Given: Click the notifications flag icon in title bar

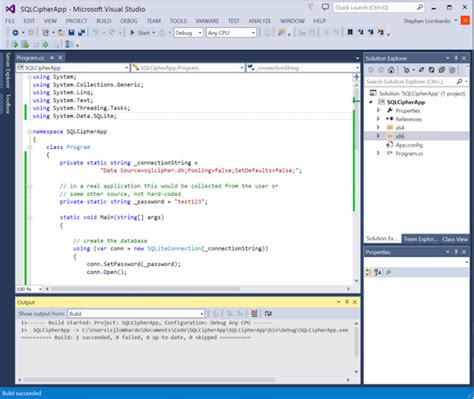Looking at the screenshot, I should (310, 7).
